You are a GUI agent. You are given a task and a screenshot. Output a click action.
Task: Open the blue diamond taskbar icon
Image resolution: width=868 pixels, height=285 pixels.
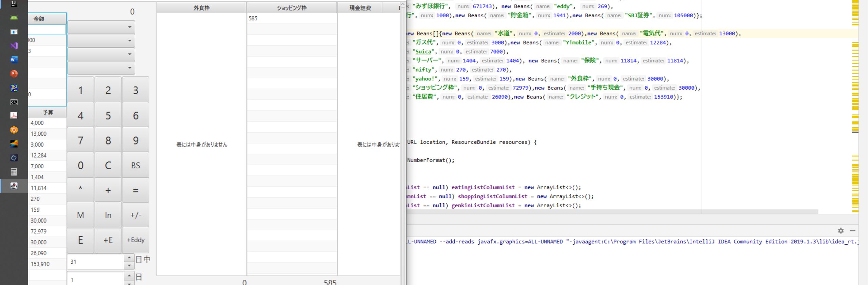coord(14,158)
